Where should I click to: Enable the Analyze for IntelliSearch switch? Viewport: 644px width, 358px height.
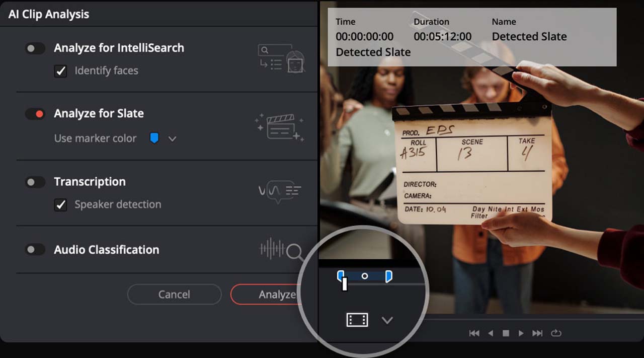coord(35,48)
